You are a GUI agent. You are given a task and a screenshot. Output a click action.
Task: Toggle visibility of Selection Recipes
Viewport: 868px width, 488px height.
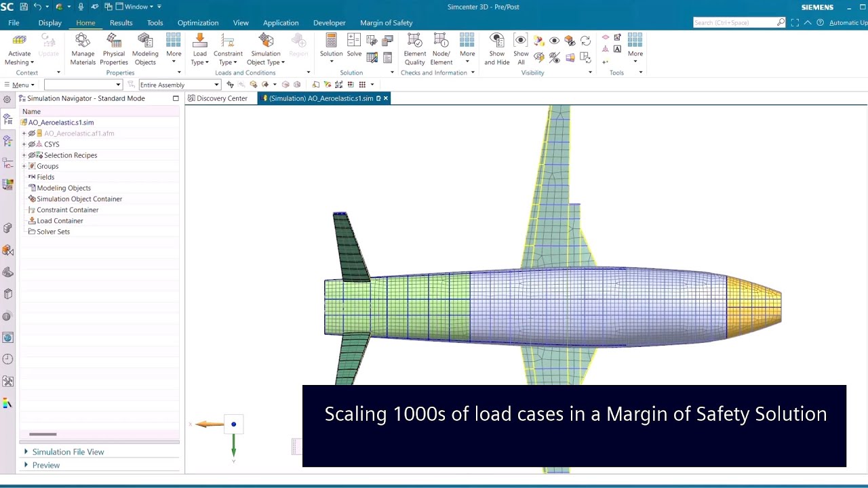[31, 155]
